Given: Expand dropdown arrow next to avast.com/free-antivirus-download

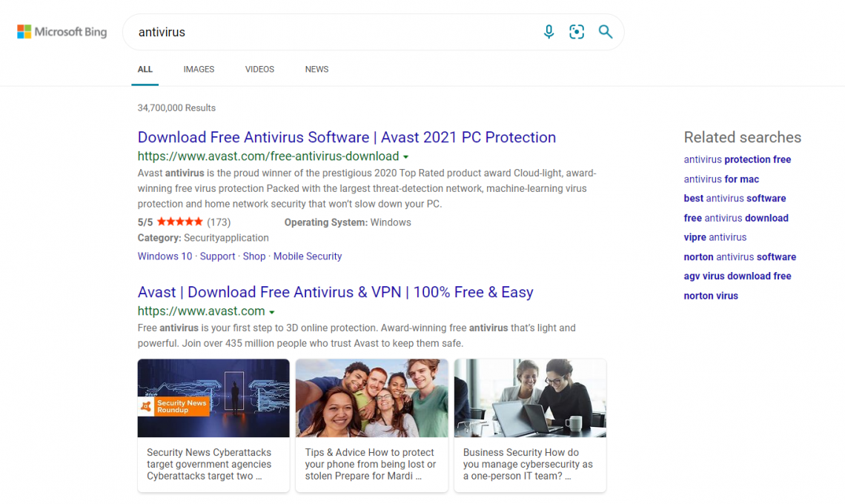Looking at the screenshot, I should 405,157.
